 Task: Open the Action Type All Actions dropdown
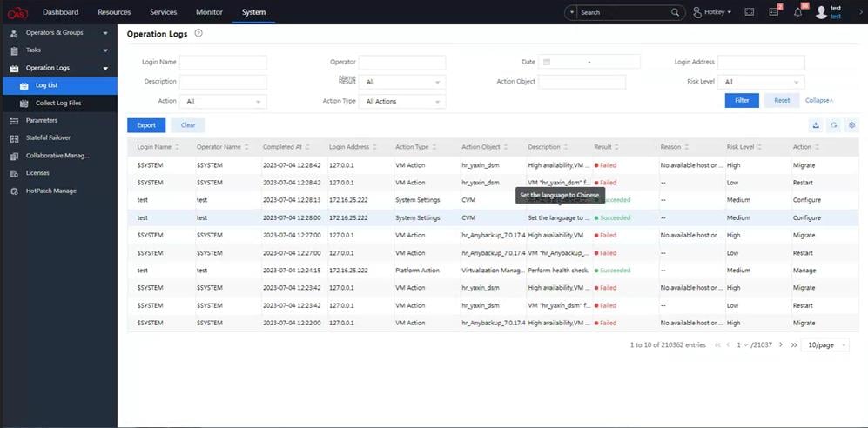point(402,102)
